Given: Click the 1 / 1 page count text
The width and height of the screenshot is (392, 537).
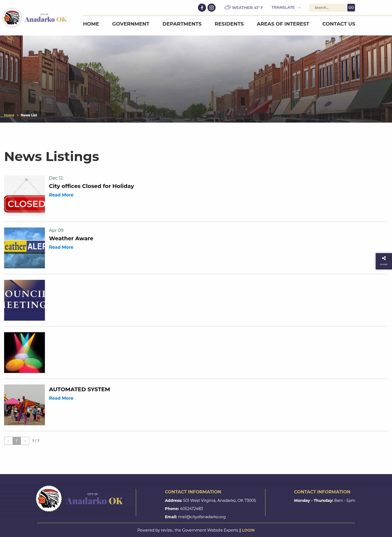Looking at the screenshot, I should point(36,441).
